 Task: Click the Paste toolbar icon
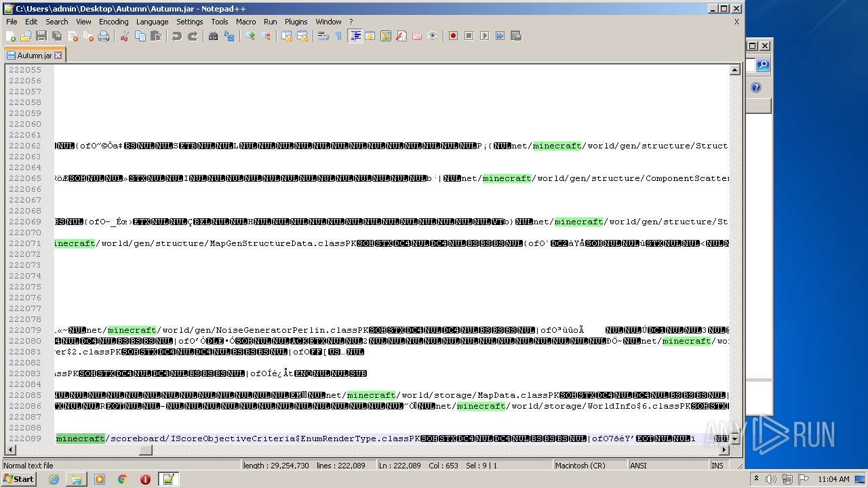156,36
